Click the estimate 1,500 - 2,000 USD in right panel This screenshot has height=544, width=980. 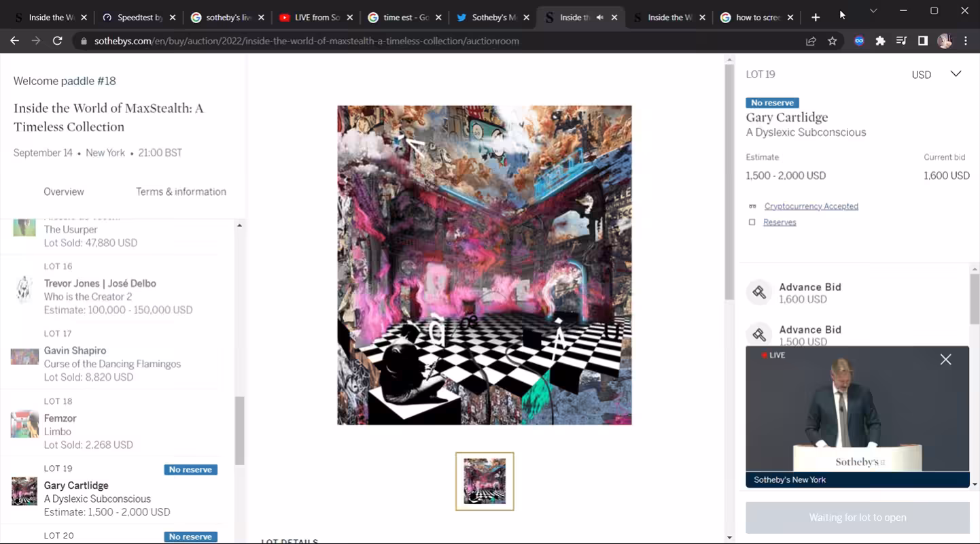coord(786,175)
